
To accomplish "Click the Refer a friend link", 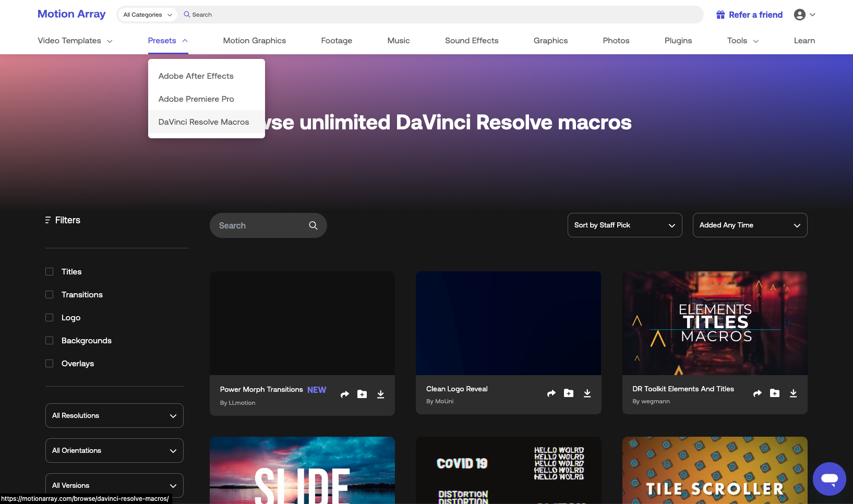I will tap(755, 15).
